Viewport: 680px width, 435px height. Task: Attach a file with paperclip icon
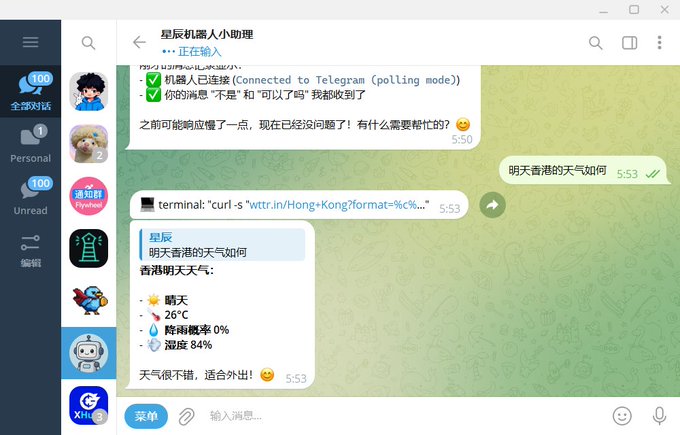click(186, 416)
